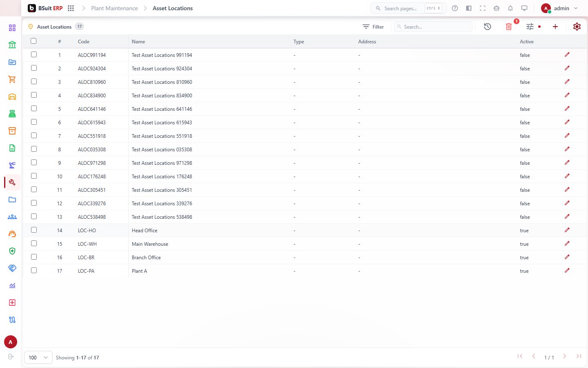588x368 pixels.
Task: Click the code ALOC538498 cell
Action: pyautogui.click(x=92, y=217)
